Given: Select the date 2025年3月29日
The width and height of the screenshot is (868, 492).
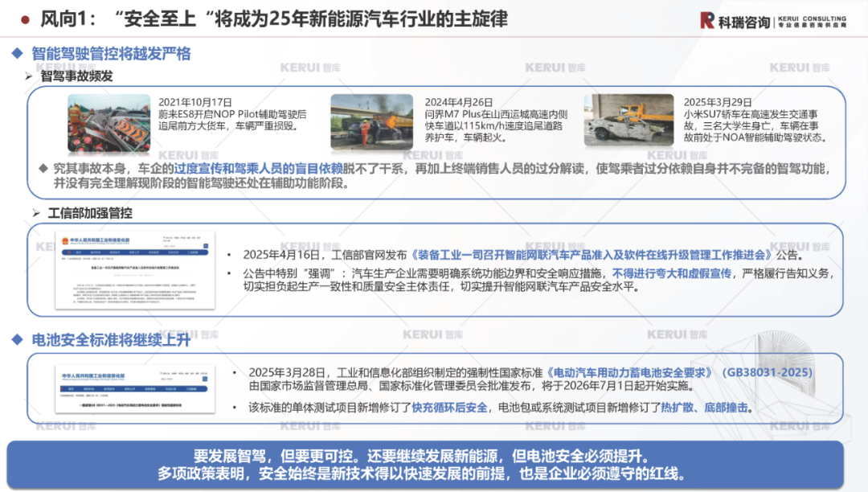Looking at the screenshot, I should [718, 102].
